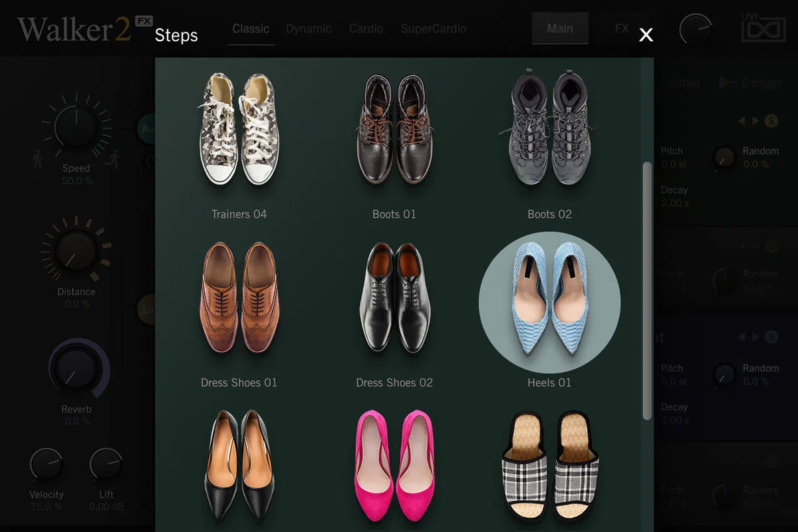Choose the Boots 01 brown leather boots
Image resolution: width=798 pixels, height=532 pixels.
click(x=394, y=130)
